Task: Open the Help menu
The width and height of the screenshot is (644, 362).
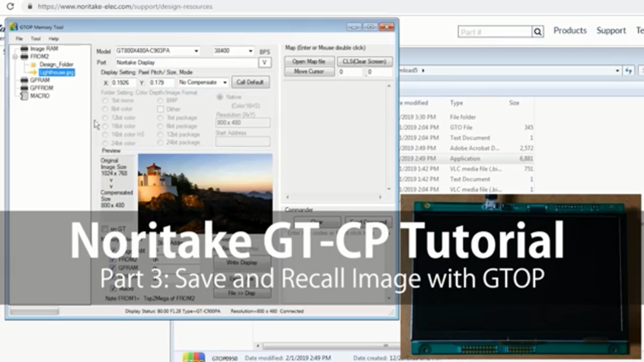Action: click(x=53, y=39)
